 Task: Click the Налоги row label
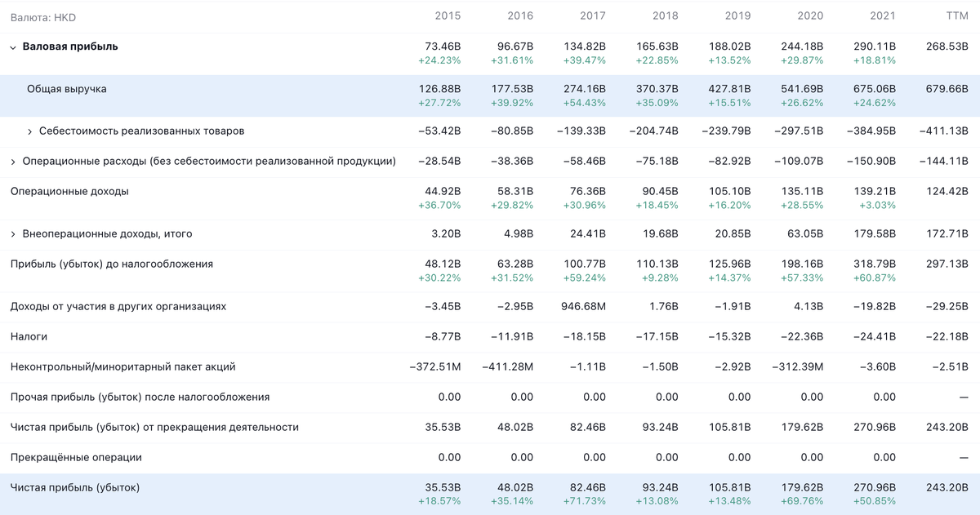tap(29, 336)
